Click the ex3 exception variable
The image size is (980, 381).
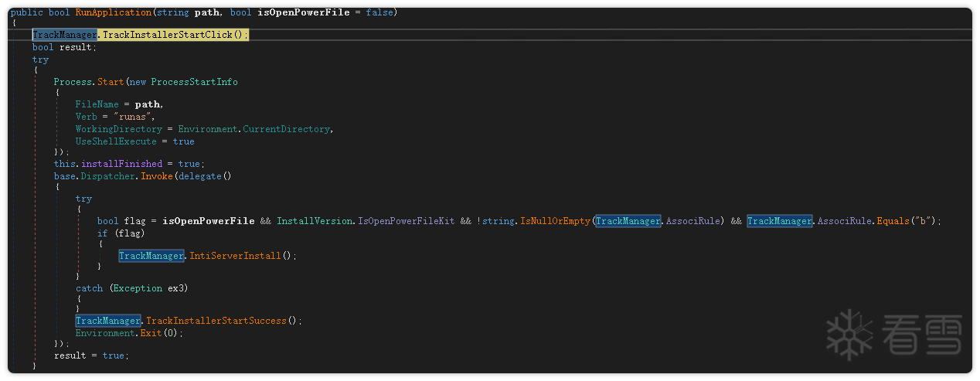point(175,288)
